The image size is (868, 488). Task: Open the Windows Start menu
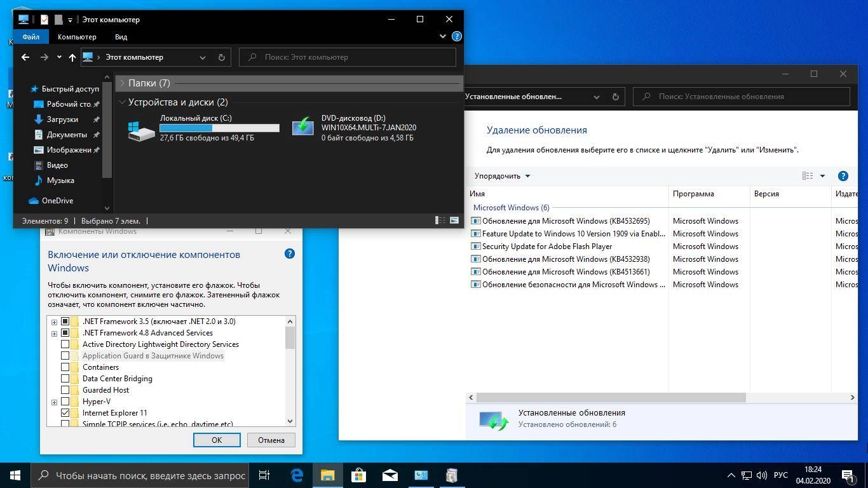tap(15, 475)
